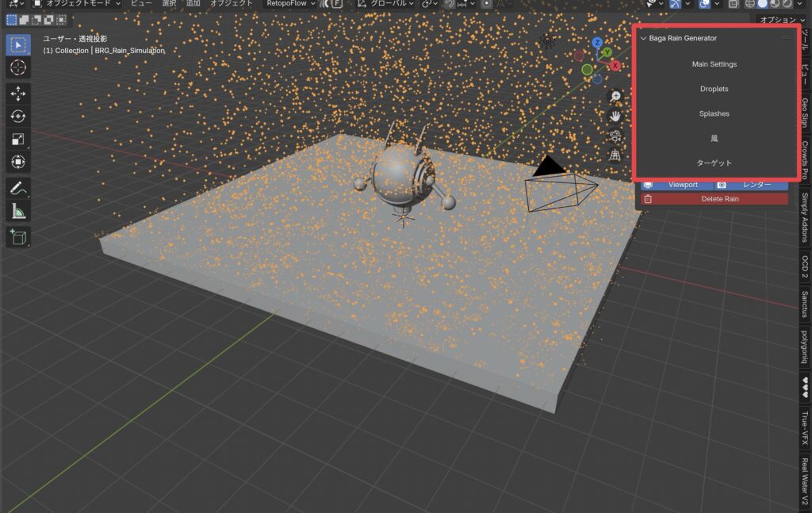Switch to solid viewport shading
Viewport: 812px width, 513px height.
(x=762, y=4)
